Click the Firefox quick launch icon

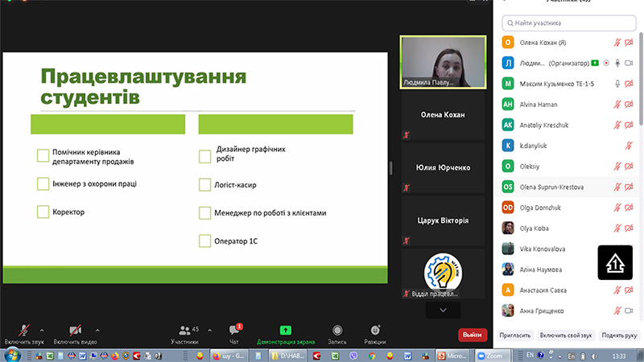[x=115, y=356]
